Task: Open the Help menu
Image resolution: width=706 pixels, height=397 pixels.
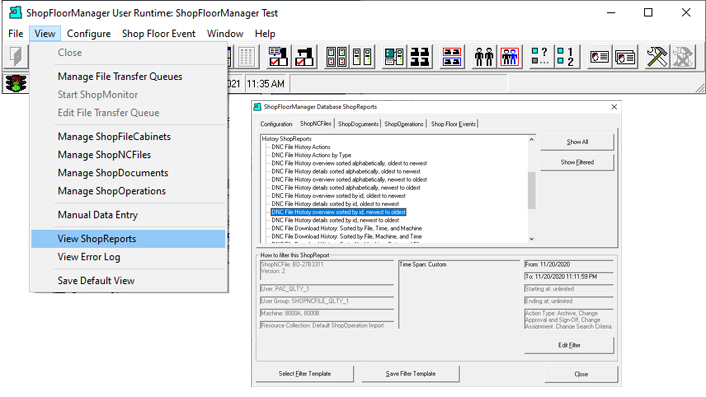Action: pos(265,34)
